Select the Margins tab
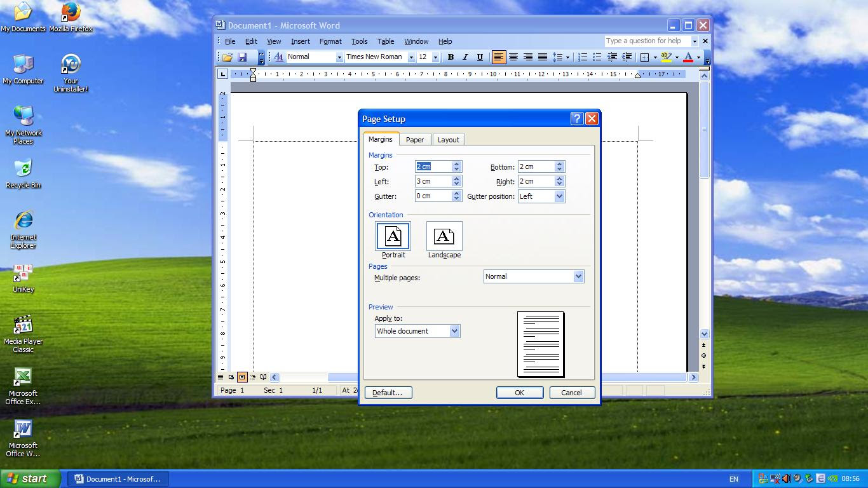 pos(381,139)
